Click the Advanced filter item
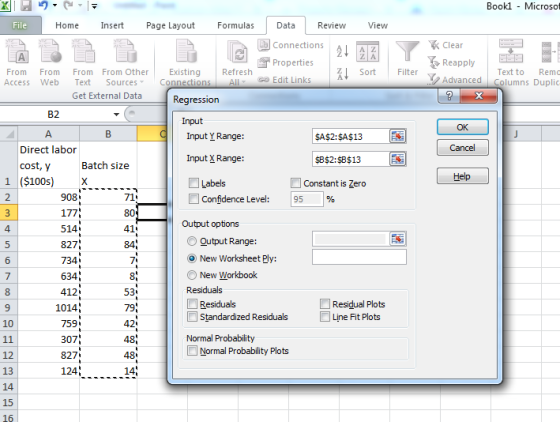The image size is (560, 422). 455,80
